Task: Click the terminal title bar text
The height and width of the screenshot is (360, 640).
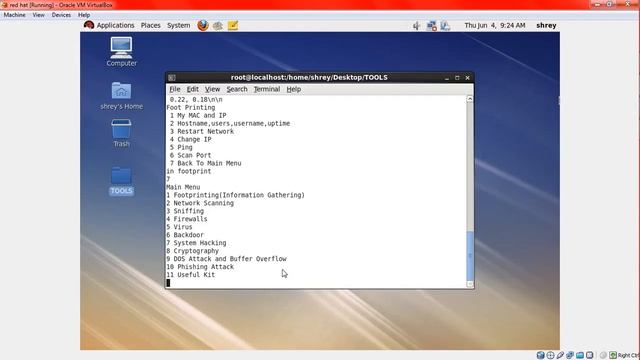Action: 309,77
